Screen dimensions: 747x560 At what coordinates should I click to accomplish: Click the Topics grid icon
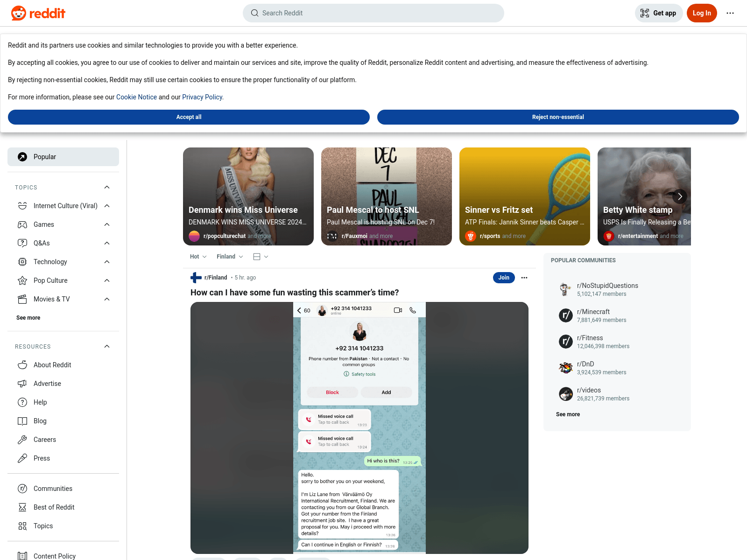point(22,526)
